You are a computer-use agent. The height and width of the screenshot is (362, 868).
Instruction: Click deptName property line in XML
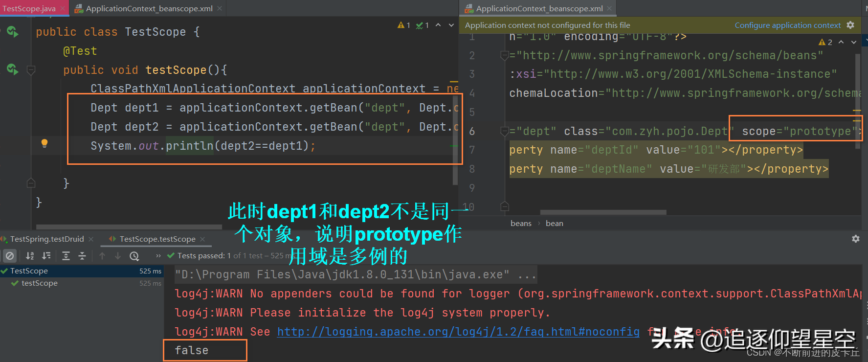tap(669, 169)
